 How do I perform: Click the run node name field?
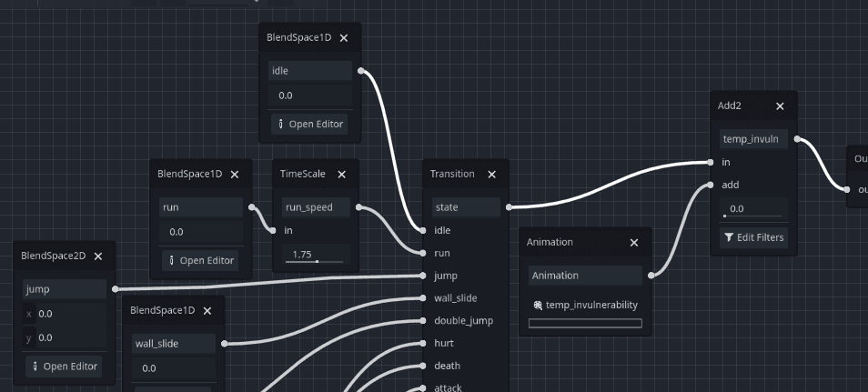click(201, 207)
